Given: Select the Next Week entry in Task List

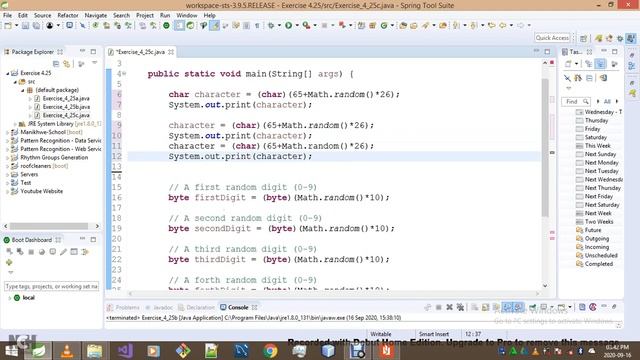Looking at the screenshot, I should [598, 213].
